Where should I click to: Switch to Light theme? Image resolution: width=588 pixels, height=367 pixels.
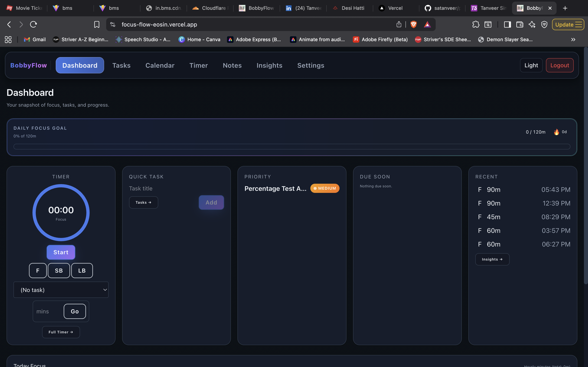[531, 65]
